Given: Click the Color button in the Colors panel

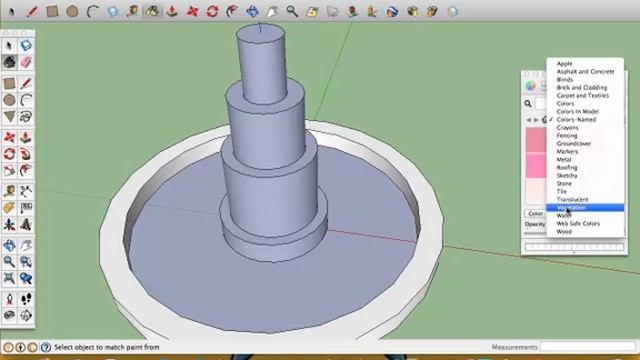Looking at the screenshot, I should (536, 213).
